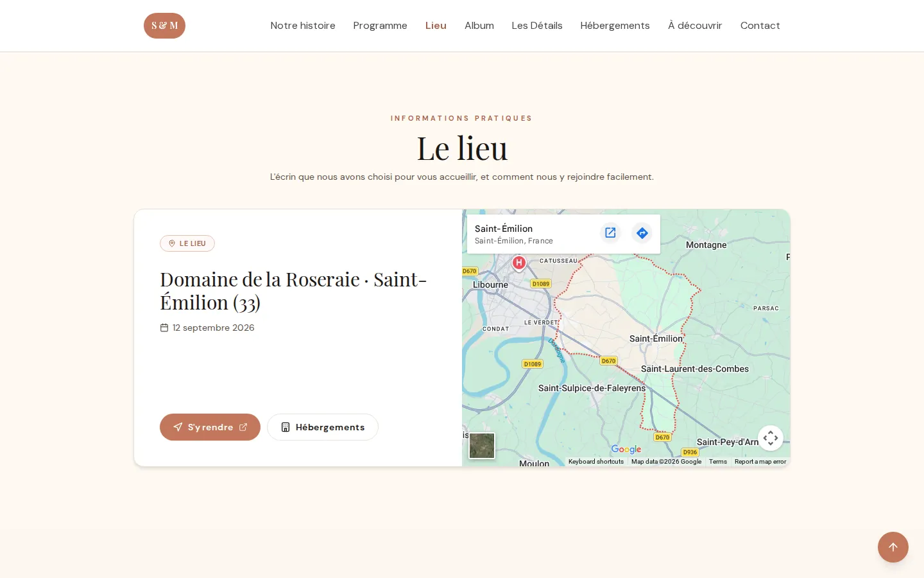Screen dimensions: 924x578
Task: Go to Programme section
Action: [380, 26]
